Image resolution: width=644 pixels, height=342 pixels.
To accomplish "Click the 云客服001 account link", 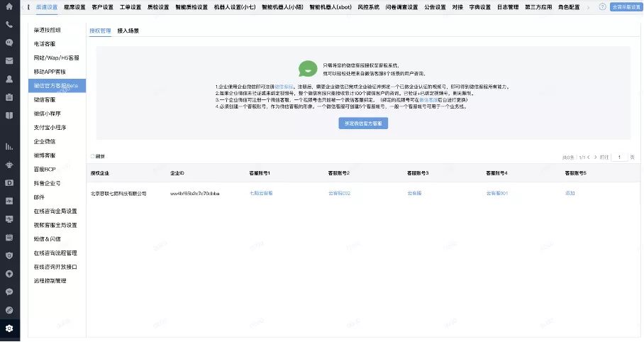I will tap(497, 193).
